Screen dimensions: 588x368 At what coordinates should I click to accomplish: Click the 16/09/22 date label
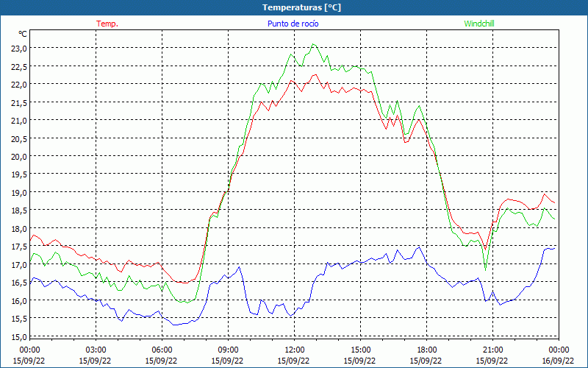point(559,361)
